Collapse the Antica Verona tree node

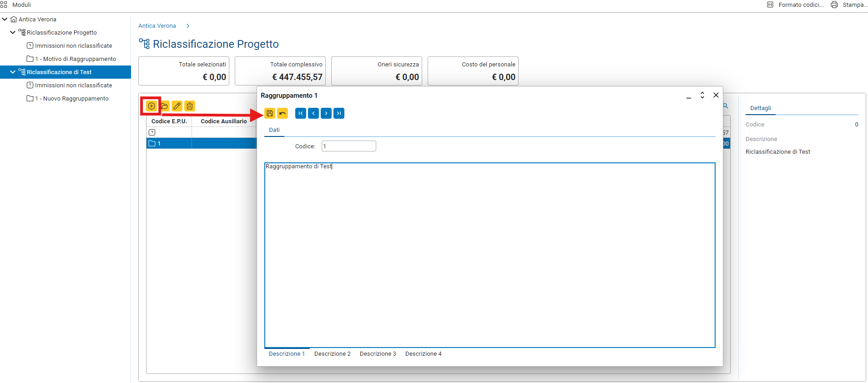click(5, 19)
